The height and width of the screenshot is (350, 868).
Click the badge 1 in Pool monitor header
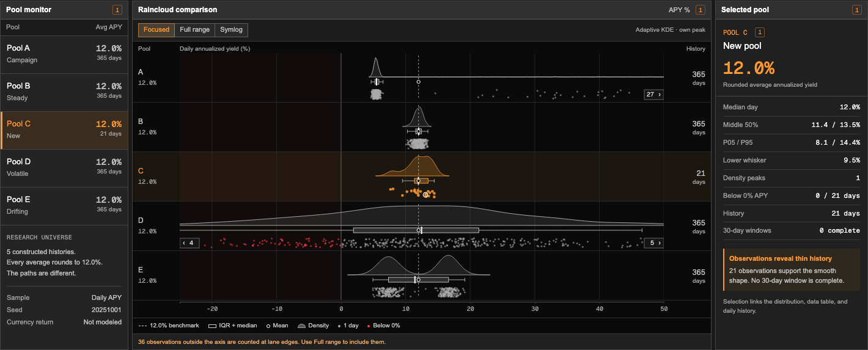(x=117, y=10)
